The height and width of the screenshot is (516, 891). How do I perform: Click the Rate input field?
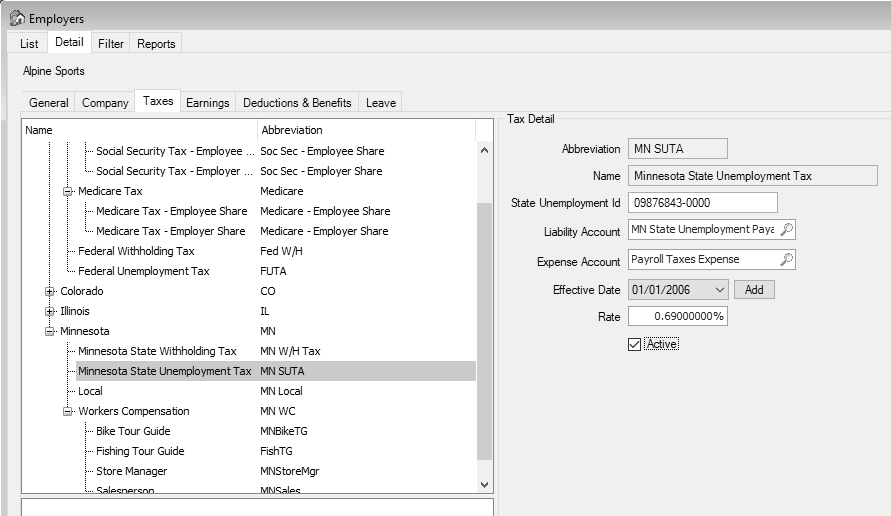point(677,317)
